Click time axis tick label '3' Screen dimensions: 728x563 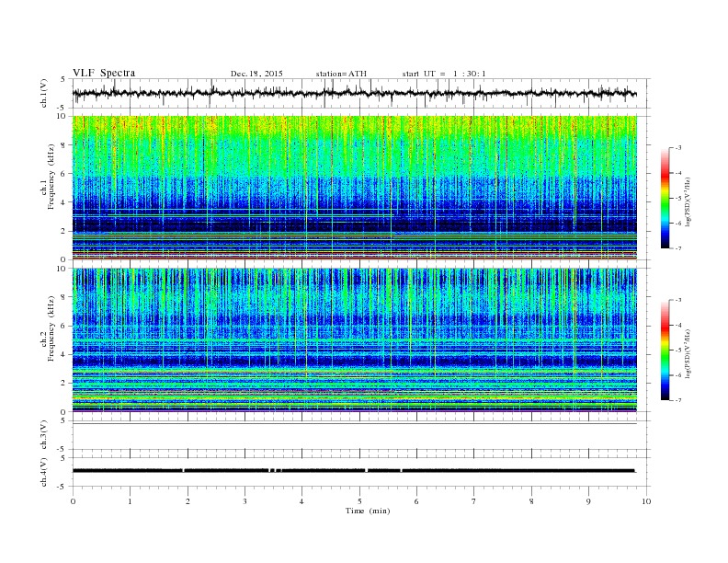[x=245, y=501]
